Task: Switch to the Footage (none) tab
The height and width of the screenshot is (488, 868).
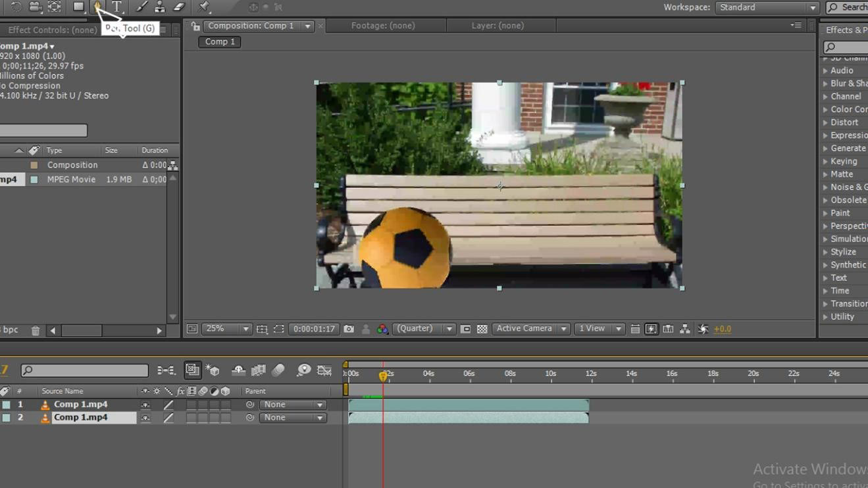Action: (x=382, y=26)
